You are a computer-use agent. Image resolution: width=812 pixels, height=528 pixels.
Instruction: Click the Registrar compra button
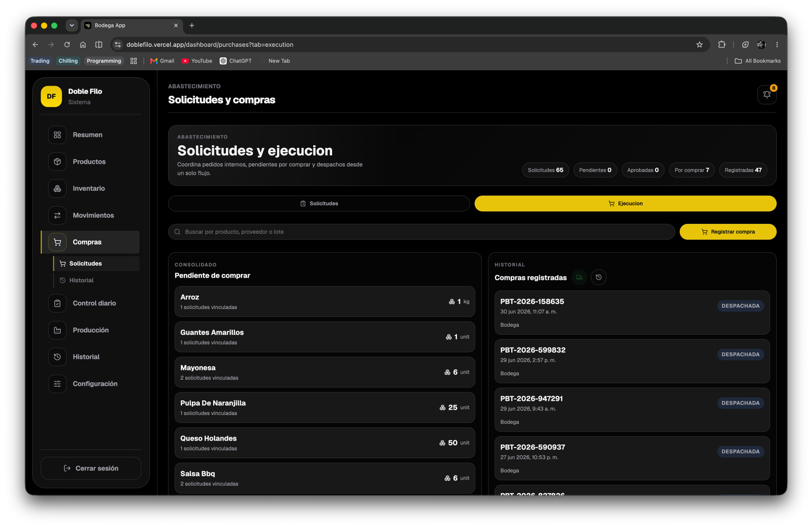click(x=728, y=232)
